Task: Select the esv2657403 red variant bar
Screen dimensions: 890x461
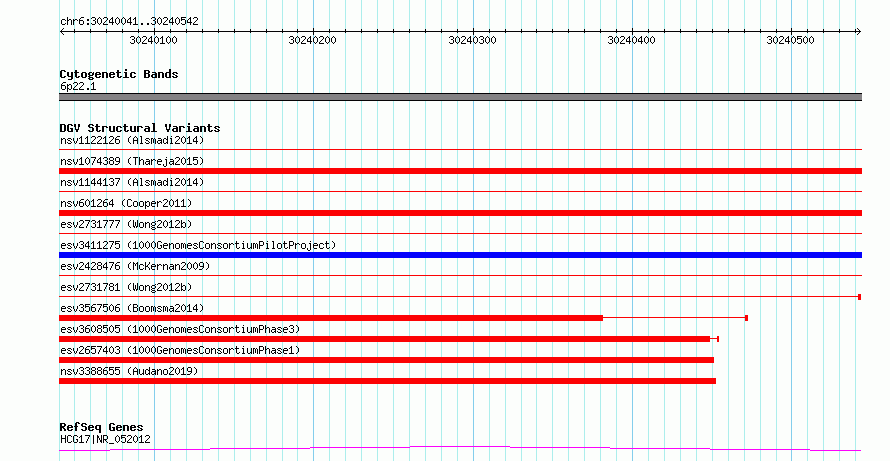Action: coord(386,360)
